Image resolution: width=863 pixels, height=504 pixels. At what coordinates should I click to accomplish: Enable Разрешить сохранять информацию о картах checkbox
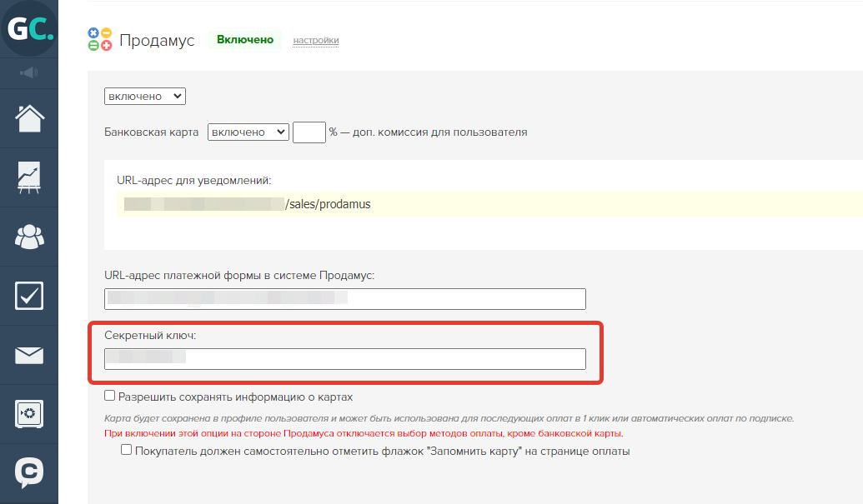[x=109, y=396]
